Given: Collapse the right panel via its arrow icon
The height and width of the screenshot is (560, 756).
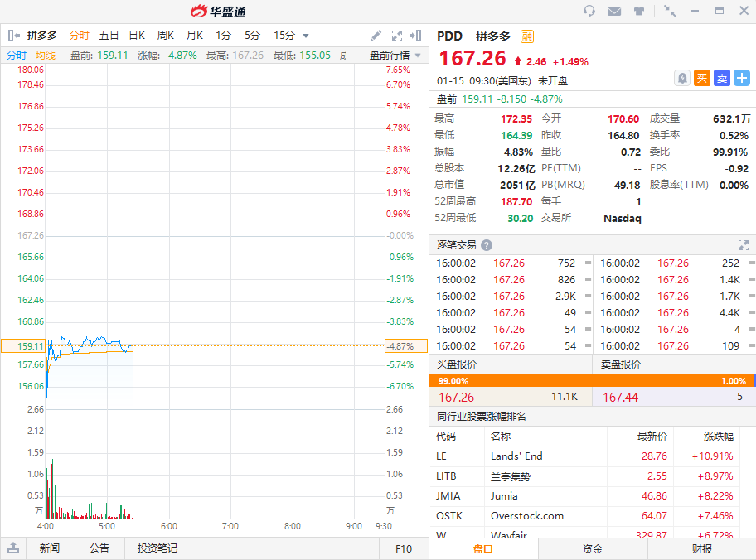Looking at the screenshot, I should tap(415, 35).
